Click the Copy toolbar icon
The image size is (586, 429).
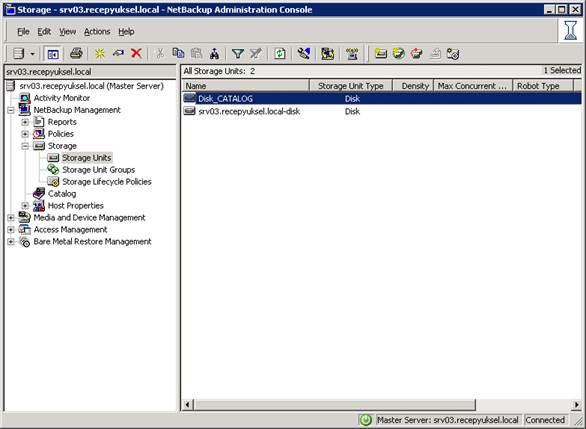[178, 53]
